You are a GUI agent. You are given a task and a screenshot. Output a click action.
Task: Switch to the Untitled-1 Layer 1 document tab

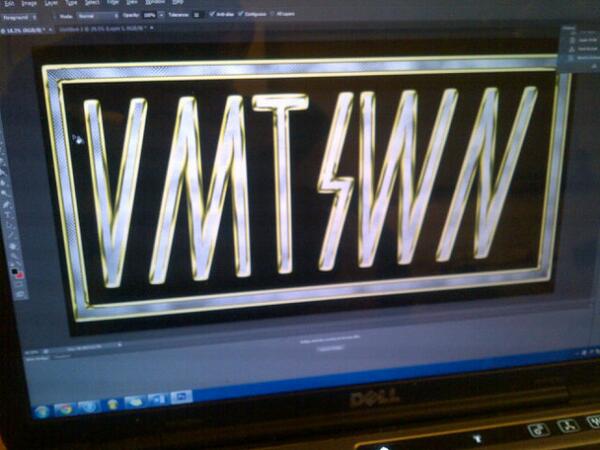tap(103, 29)
